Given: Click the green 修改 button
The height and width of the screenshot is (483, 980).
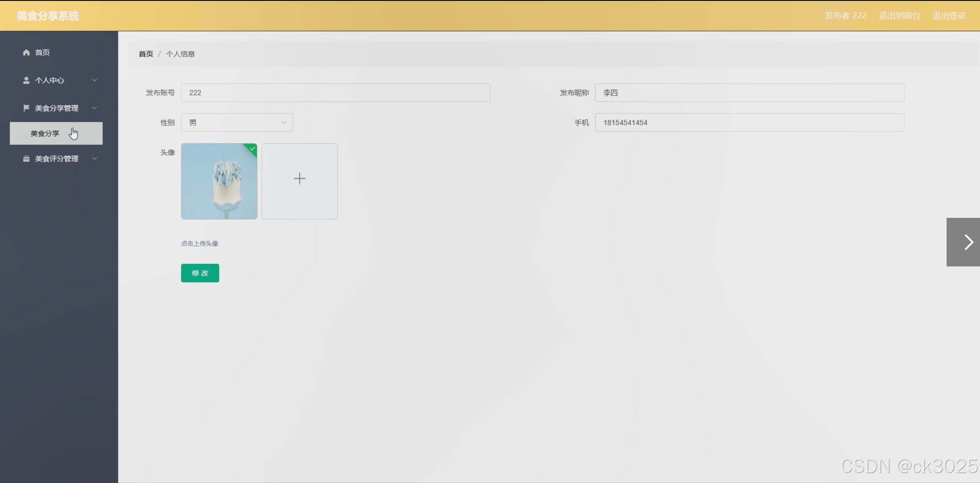Looking at the screenshot, I should (x=200, y=273).
